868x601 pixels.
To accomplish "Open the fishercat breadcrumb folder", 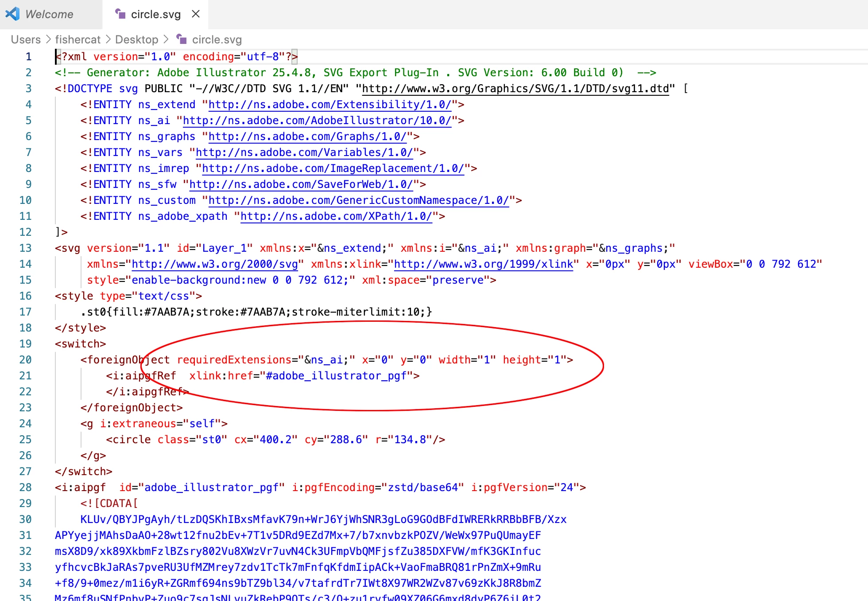I will [78, 39].
